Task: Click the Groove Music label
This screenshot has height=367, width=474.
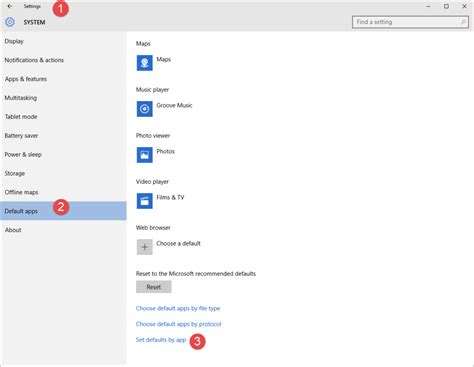Action: 174,105
